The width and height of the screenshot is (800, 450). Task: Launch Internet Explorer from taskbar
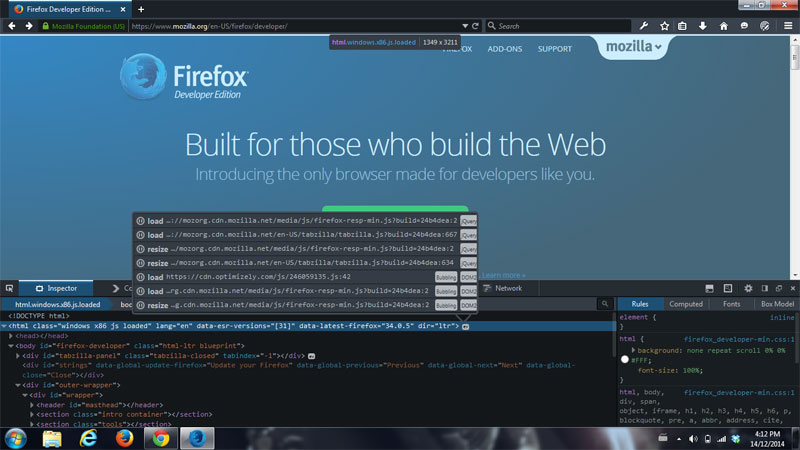[x=88, y=439]
